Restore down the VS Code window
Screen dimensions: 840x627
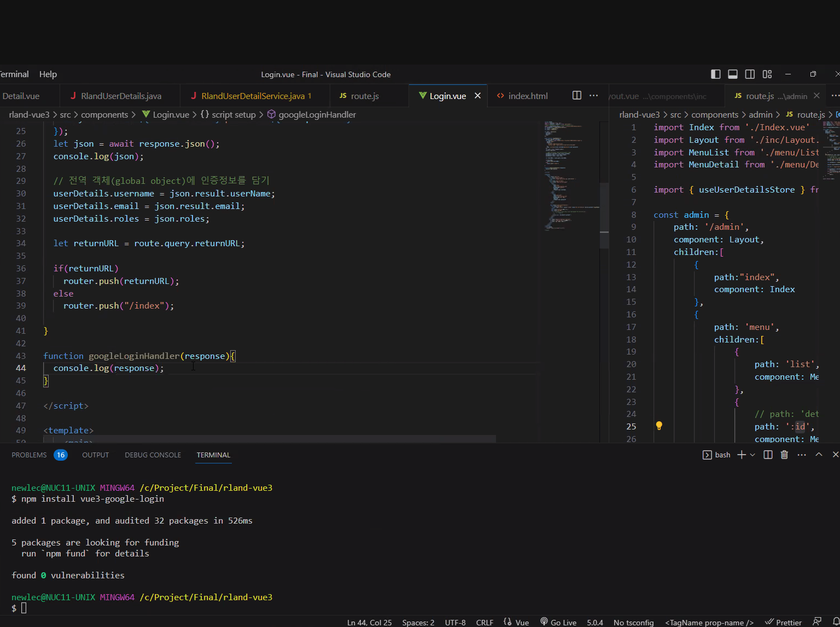coord(813,74)
